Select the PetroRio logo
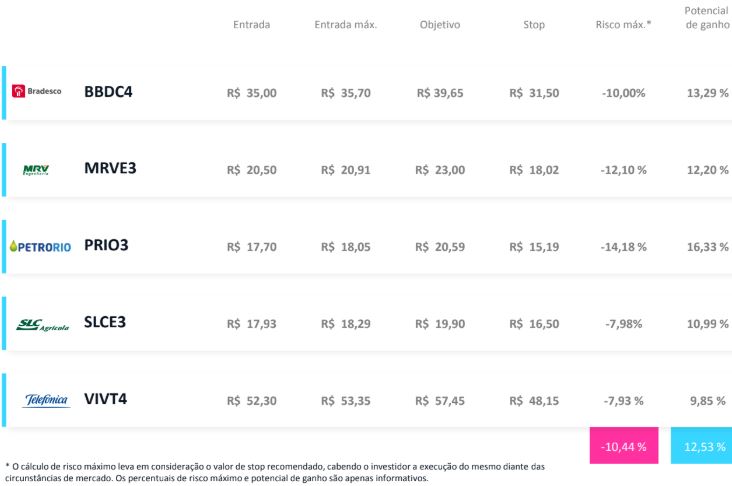The width and height of the screenshot is (732, 486). click(x=40, y=247)
